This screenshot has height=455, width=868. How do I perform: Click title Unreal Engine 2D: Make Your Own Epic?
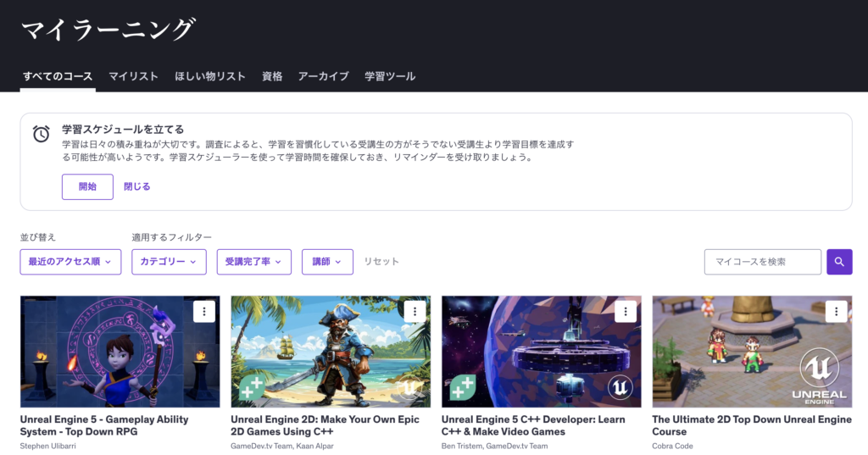point(325,425)
